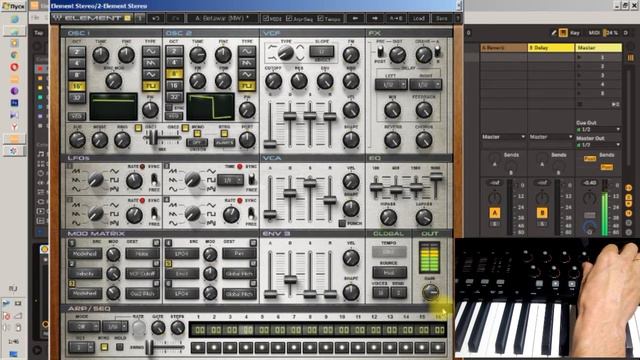Select sawtooth waveform for OSC 2
Image resolution: width=640 pixels, height=360 pixels.
click(x=247, y=63)
